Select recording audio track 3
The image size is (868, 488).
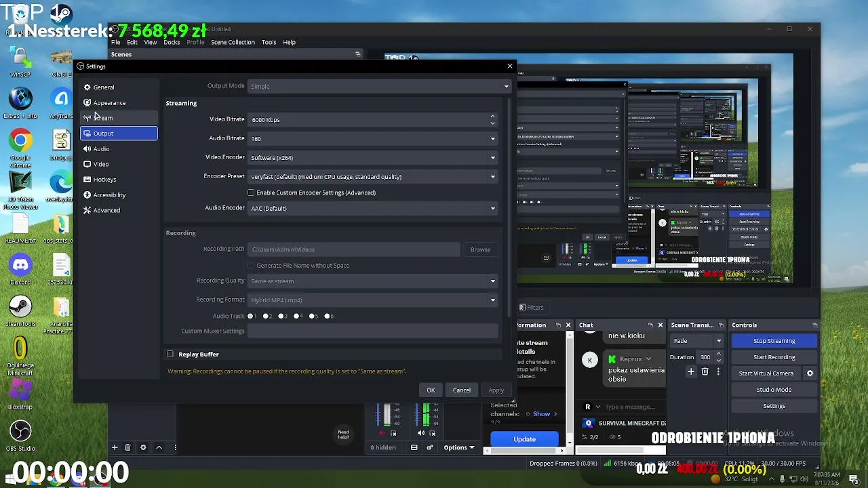[281, 316]
